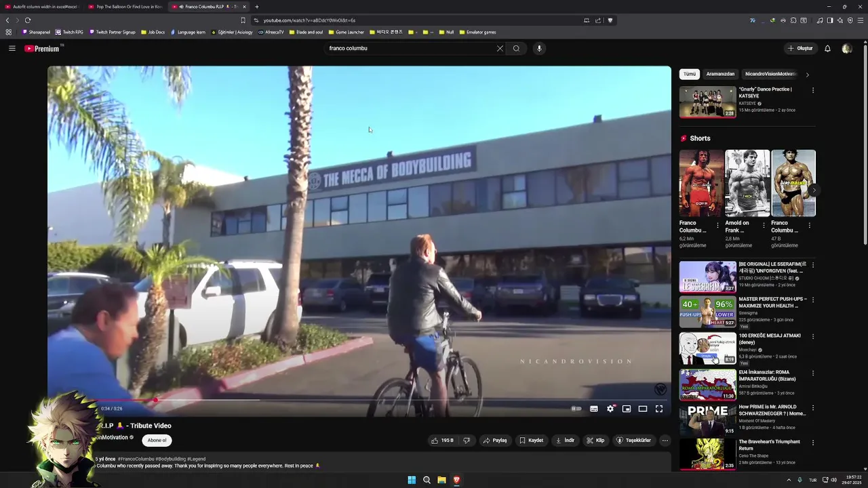Open options for Arnold on Frank short
868x488 pixels.
(x=764, y=225)
